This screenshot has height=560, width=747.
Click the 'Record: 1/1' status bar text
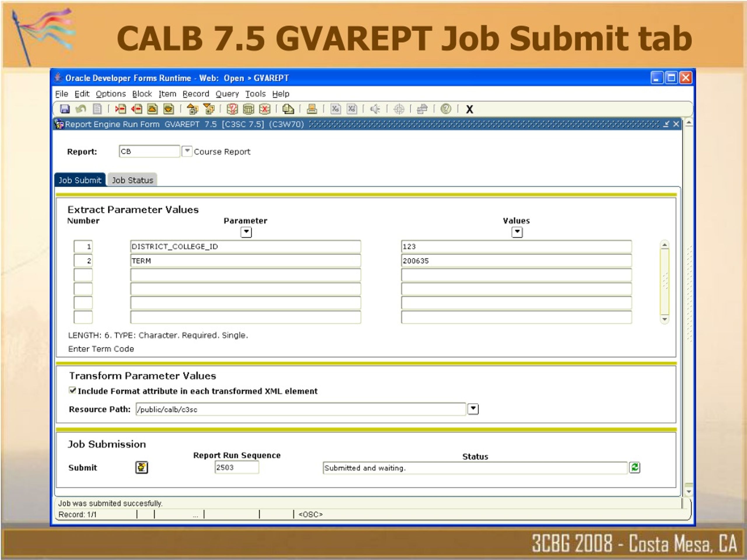click(x=78, y=514)
